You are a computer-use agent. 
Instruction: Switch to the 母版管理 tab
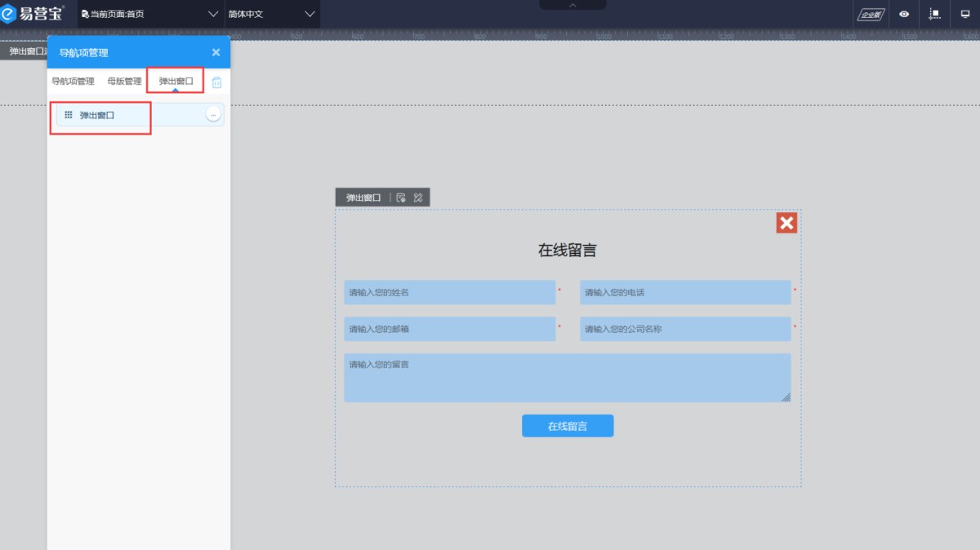click(124, 82)
